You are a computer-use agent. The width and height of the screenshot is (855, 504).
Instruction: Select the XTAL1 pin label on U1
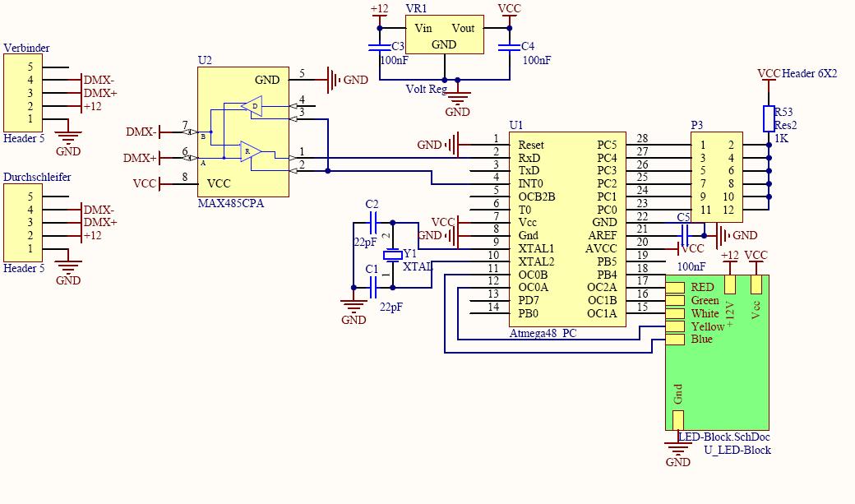pos(536,248)
